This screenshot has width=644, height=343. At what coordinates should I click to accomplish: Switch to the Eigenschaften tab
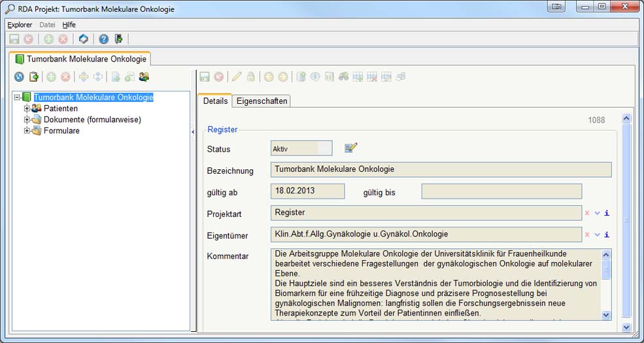[x=262, y=101]
